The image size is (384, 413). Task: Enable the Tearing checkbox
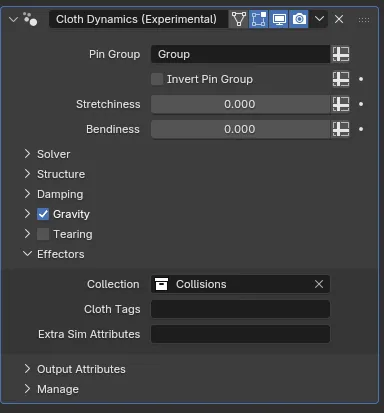(43, 234)
